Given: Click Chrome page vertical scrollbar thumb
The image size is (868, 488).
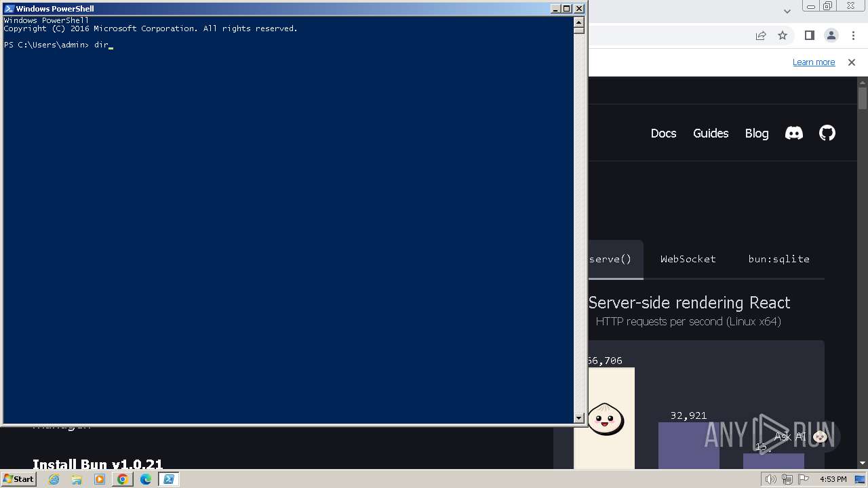Looking at the screenshot, I should 863,98.
